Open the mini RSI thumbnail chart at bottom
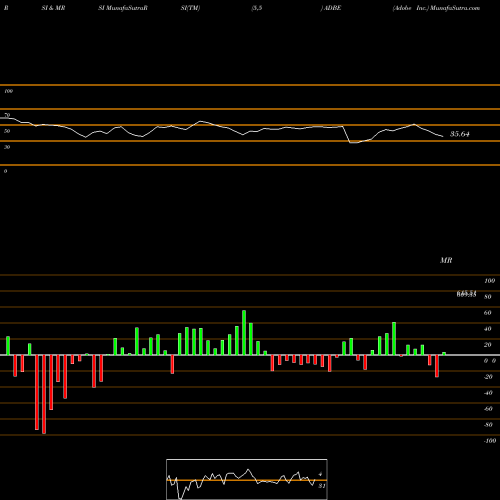The height and width of the screenshot is (500, 500). click(247, 479)
